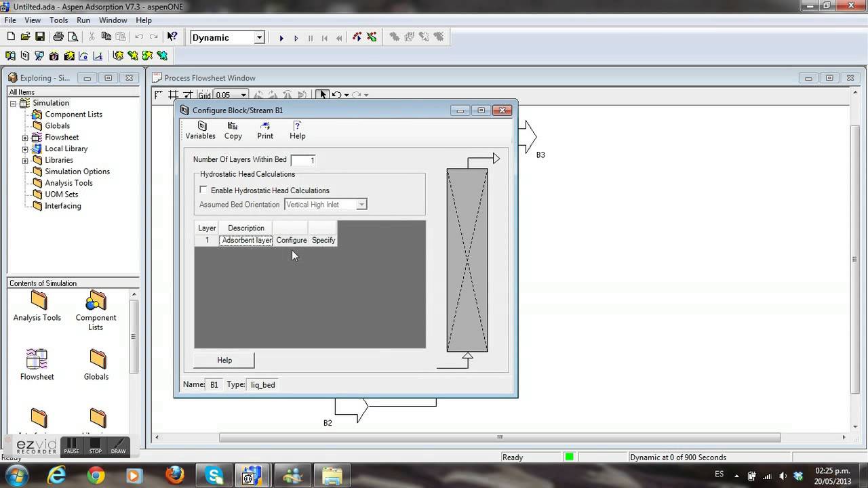Open Google Chrome from the taskbar
Image resolution: width=868 pixels, height=488 pixels.
pos(96,476)
